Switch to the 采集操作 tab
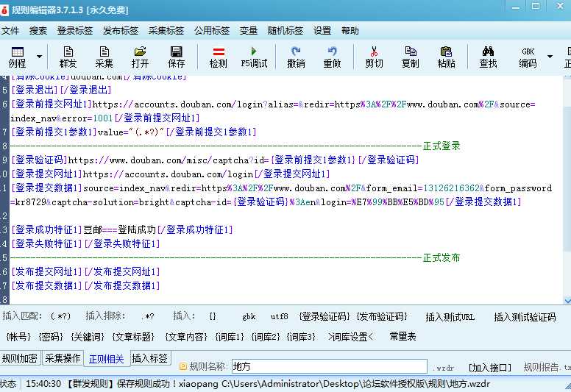This screenshot has width=571, height=392. coord(63,358)
